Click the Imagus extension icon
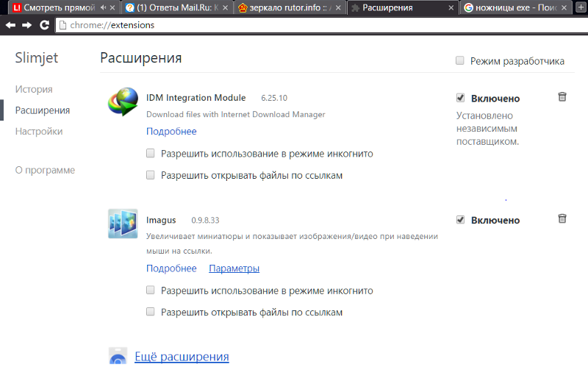This screenshot has height=392, width=588. pyautogui.click(x=123, y=224)
